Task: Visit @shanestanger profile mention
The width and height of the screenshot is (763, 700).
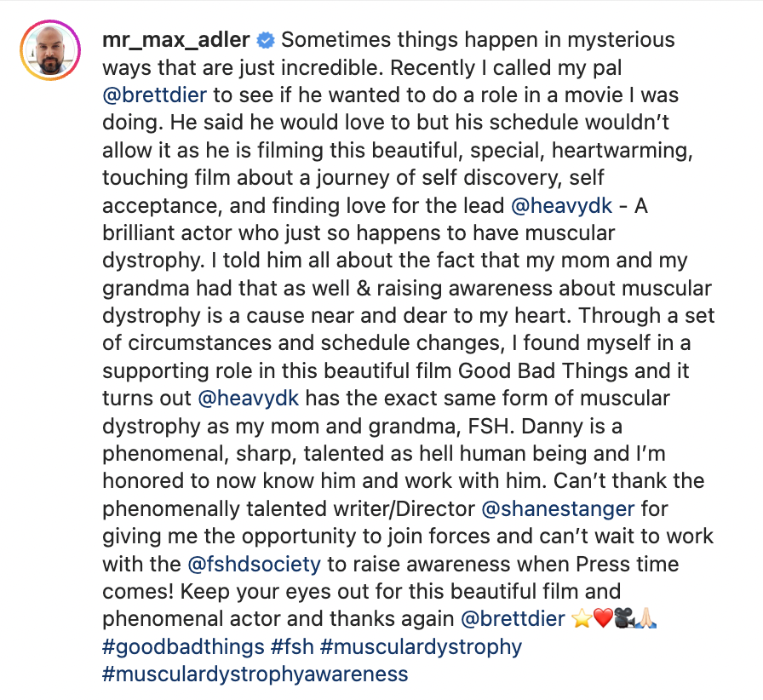Action: [558, 508]
